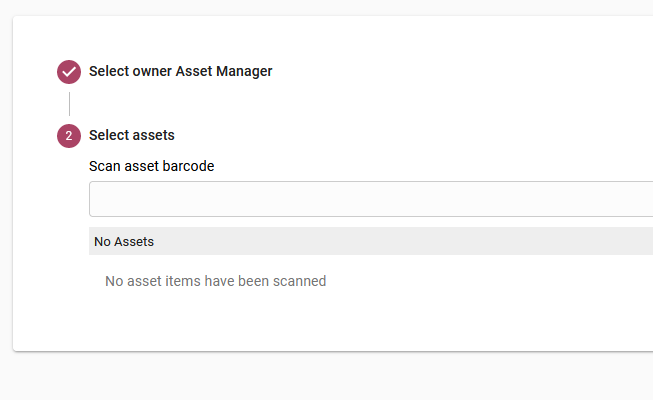
Task: Open the Select owner Asset Manager step
Action: (180, 71)
